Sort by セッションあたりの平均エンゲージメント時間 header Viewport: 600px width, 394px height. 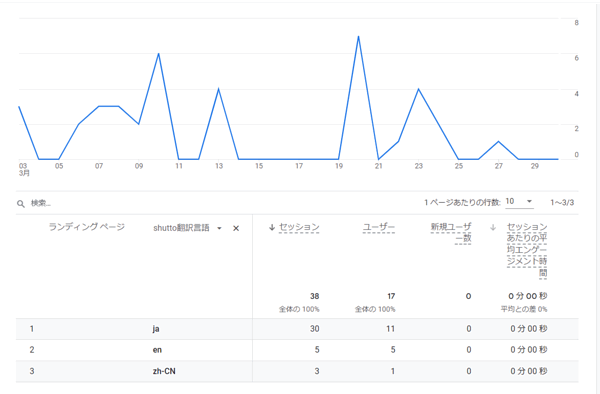pos(527,250)
